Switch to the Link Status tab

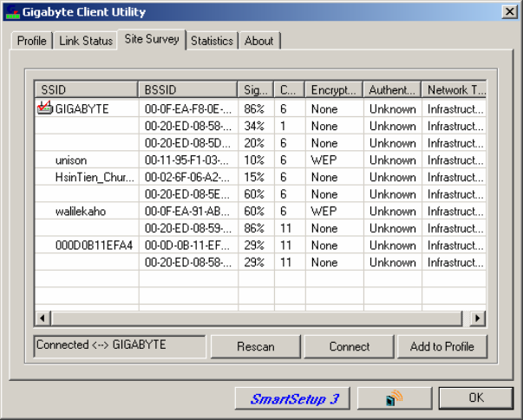pos(86,41)
